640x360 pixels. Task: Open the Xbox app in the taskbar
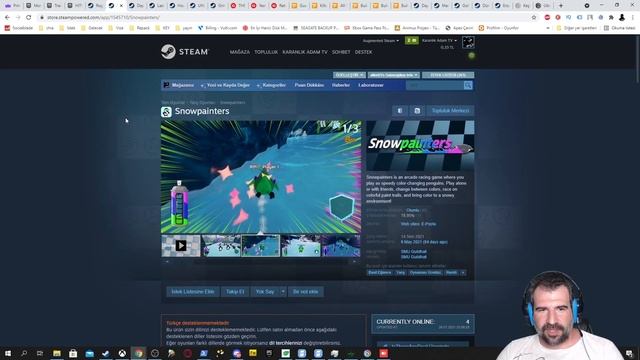click(122, 353)
